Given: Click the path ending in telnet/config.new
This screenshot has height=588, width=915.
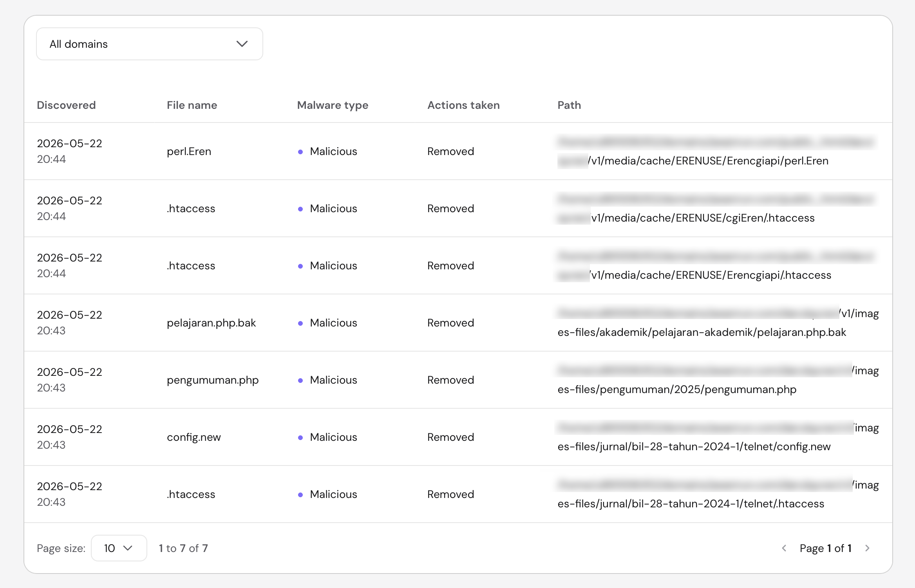Looking at the screenshot, I should (x=718, y=437).
